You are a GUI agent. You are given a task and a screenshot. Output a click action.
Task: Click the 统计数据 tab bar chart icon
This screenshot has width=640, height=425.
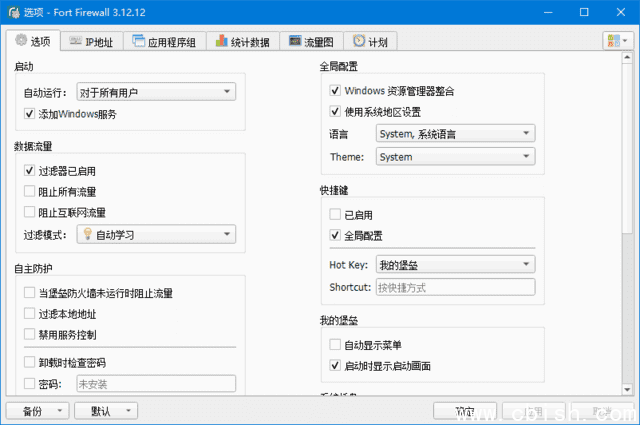[222, 42]
